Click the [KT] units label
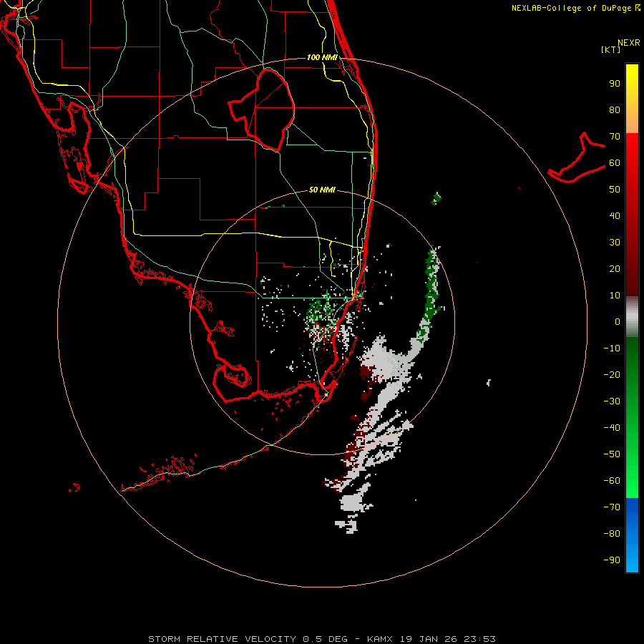Viewport: 644px width, 644px height. [x=610, y=49]
